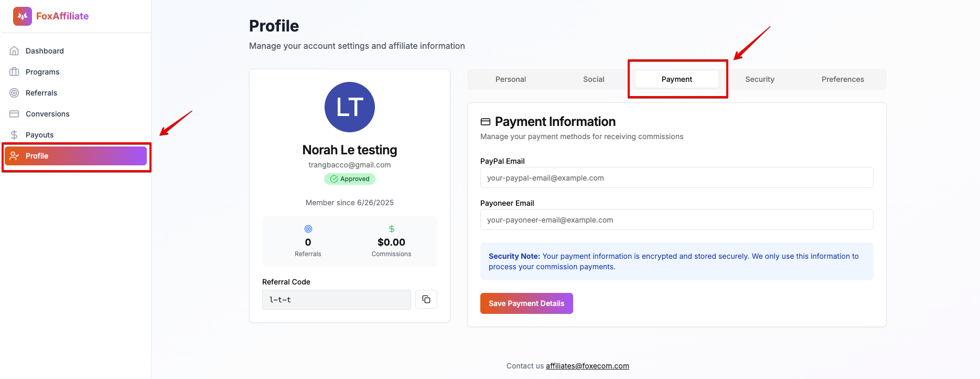
Task: Click the green commissions dollar icon
Action: point(392,229)
